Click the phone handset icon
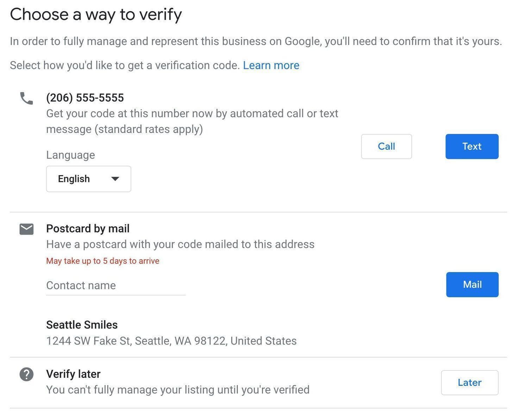The width and height of the screenshot is (528, 420). [x=26, y=98]
